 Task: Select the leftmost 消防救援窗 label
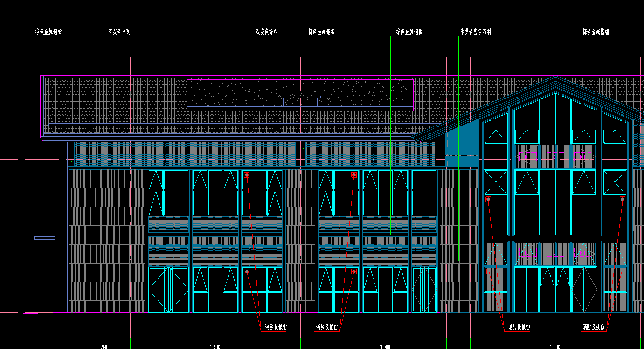click(276, 328)
